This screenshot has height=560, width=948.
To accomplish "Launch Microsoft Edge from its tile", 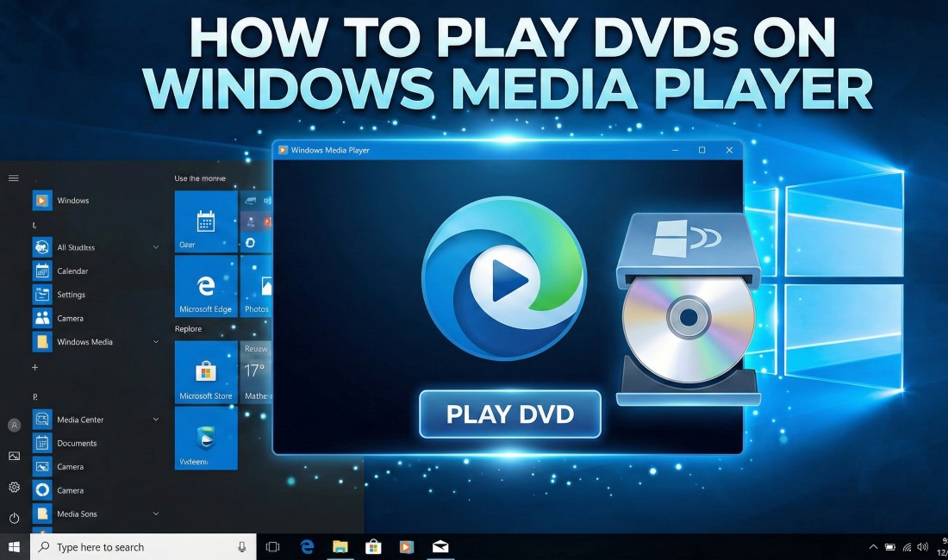I will pos(205,286).
